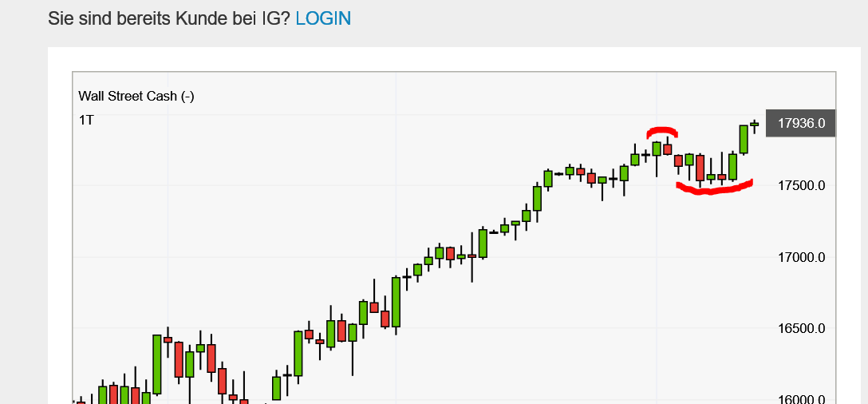Screen dimensions: 868x404
Task: Click the '1T' timeframe label
Action: pyautogui.click(x=86, y=120)
